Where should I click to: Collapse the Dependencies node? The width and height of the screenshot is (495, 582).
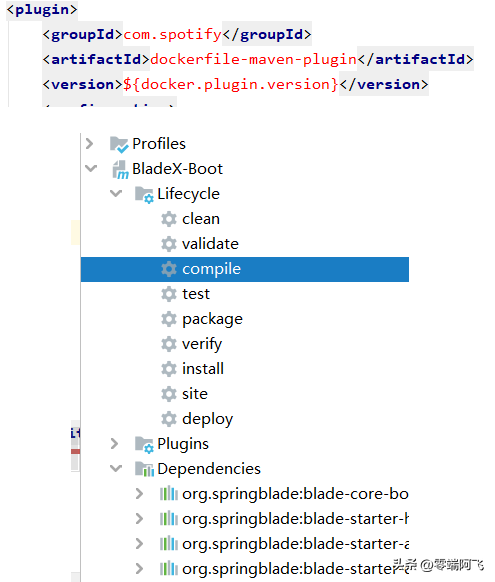(x=116, y=468)
